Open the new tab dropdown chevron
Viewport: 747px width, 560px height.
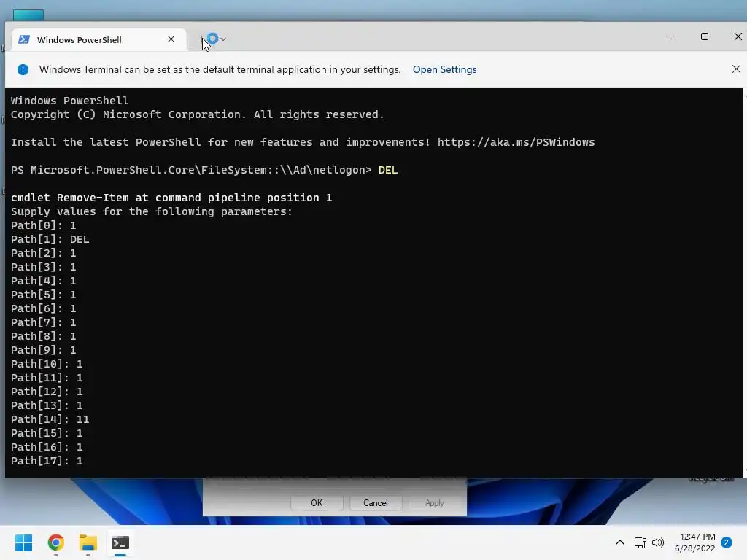click(223, 39)
